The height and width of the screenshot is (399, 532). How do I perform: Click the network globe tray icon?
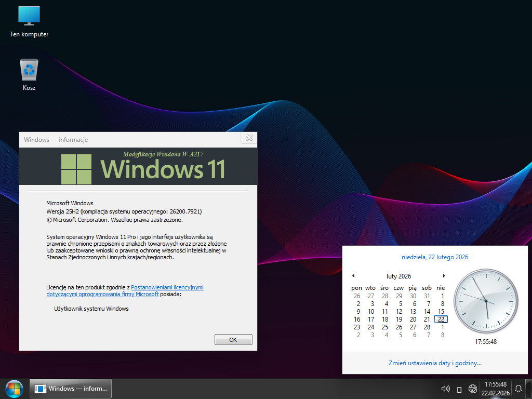[x=473, y=389]
